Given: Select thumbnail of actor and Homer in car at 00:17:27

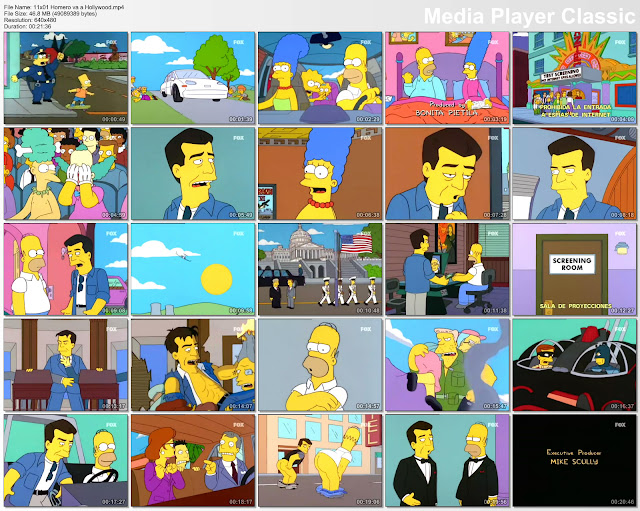Looking at the screenshot, I should (66, 460).
